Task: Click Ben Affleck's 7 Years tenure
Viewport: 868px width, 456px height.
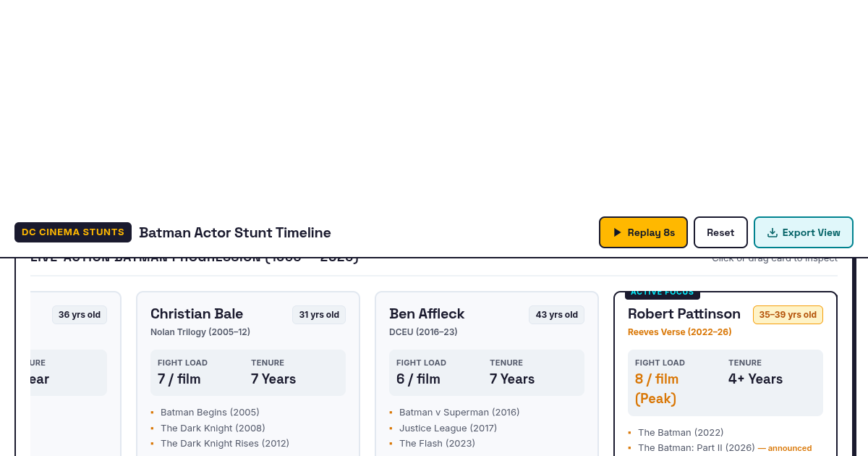Action: (x=512, y=379)
